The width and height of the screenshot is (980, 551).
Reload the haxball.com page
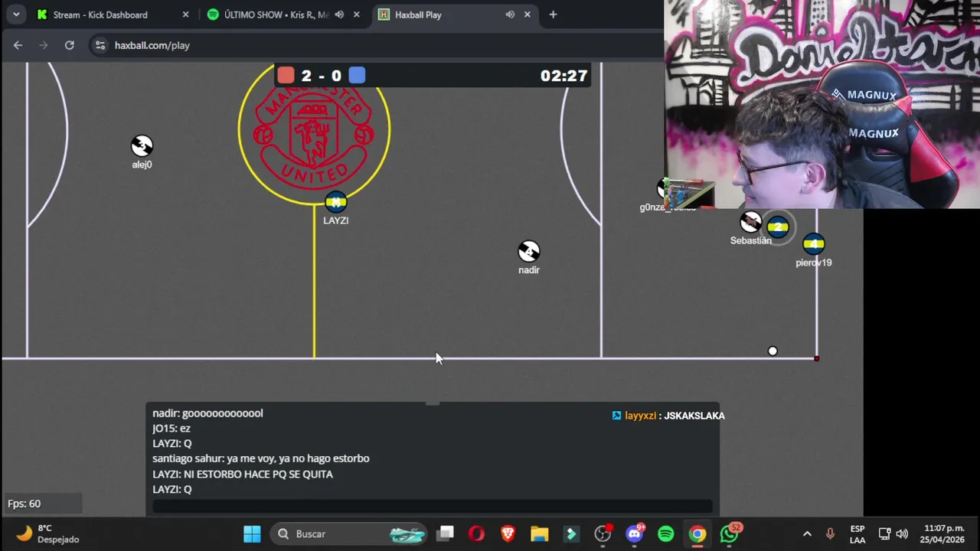(70, 45)
